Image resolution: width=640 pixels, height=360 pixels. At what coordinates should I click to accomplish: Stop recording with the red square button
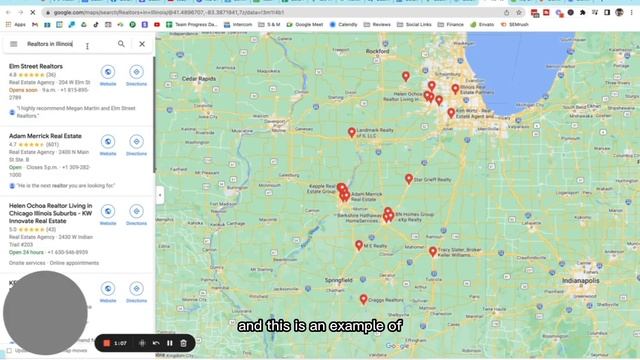[x=107, y=343]
